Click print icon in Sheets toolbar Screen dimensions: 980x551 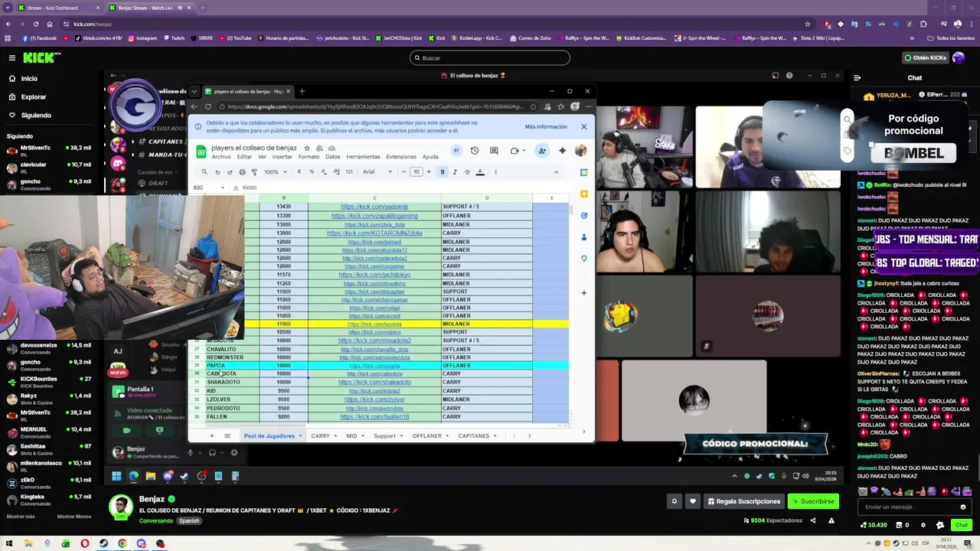(x=242, y=172)
